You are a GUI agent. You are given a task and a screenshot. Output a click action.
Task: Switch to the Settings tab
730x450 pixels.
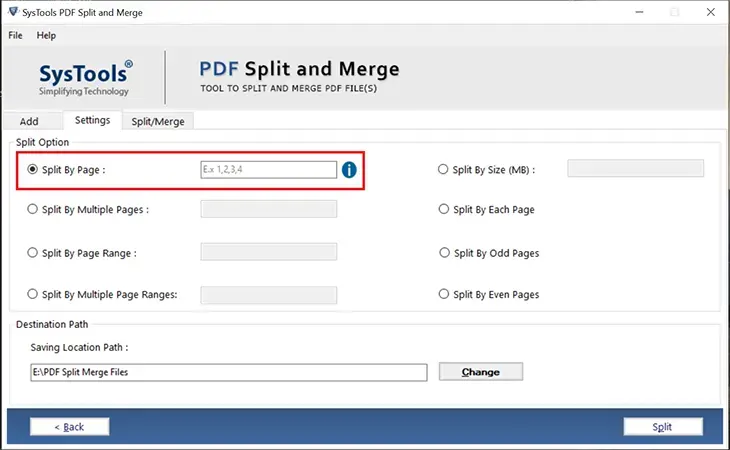pos(93,120)
